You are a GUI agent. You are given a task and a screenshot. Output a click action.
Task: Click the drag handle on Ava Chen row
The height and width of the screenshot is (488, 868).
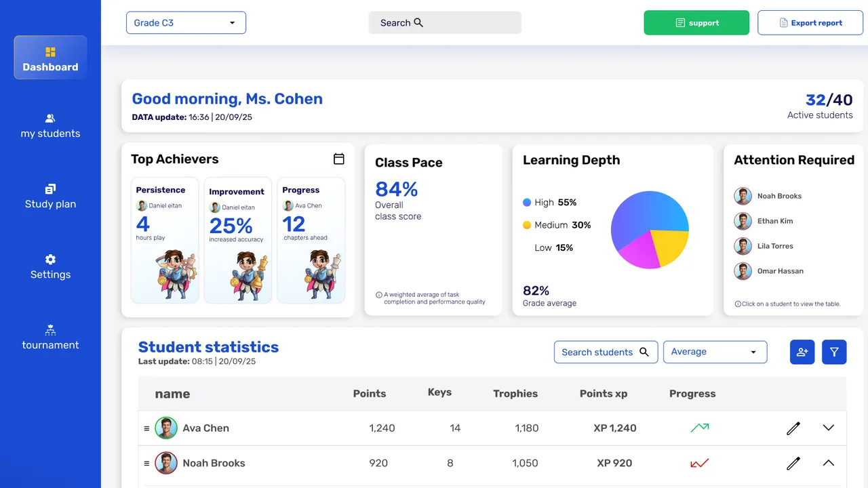click(x=146, y=428)
